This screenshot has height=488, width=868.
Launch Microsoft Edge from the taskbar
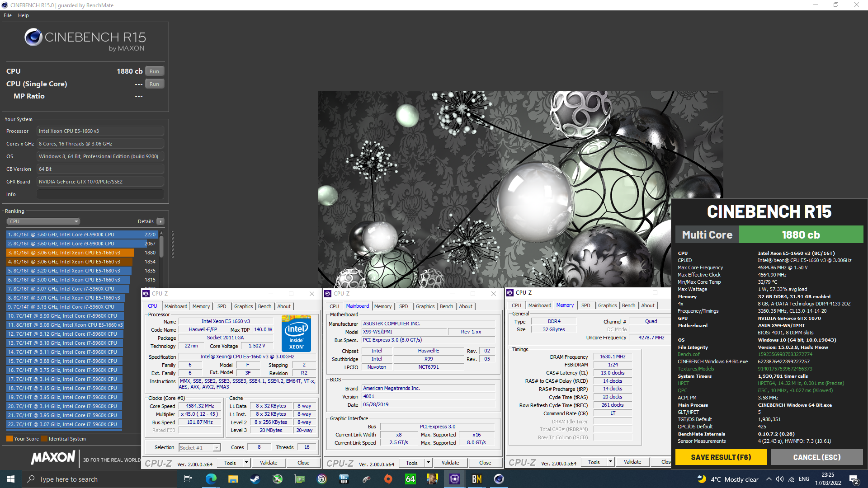[x=211, y=479]
